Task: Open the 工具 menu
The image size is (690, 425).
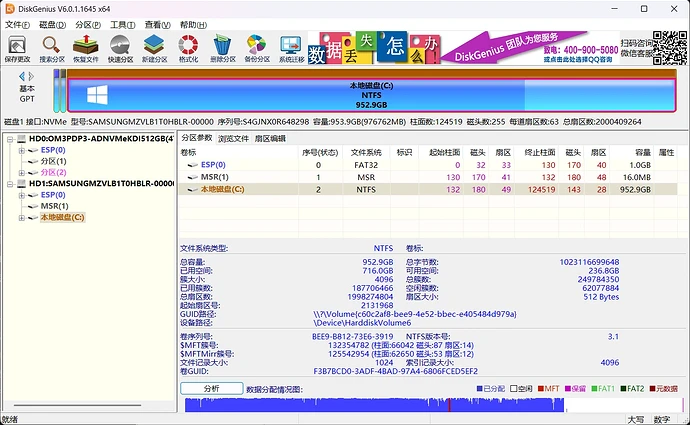Action: click(122, 22)
